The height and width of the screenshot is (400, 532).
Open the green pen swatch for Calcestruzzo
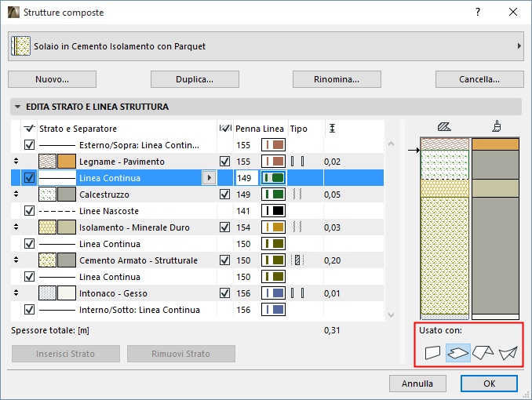pos(273,195)
